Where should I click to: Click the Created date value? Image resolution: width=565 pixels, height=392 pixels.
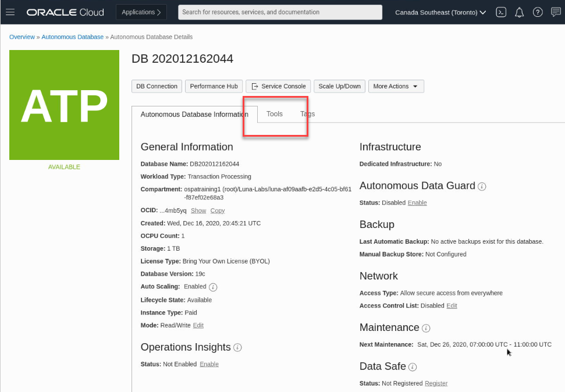click(214, 223)
